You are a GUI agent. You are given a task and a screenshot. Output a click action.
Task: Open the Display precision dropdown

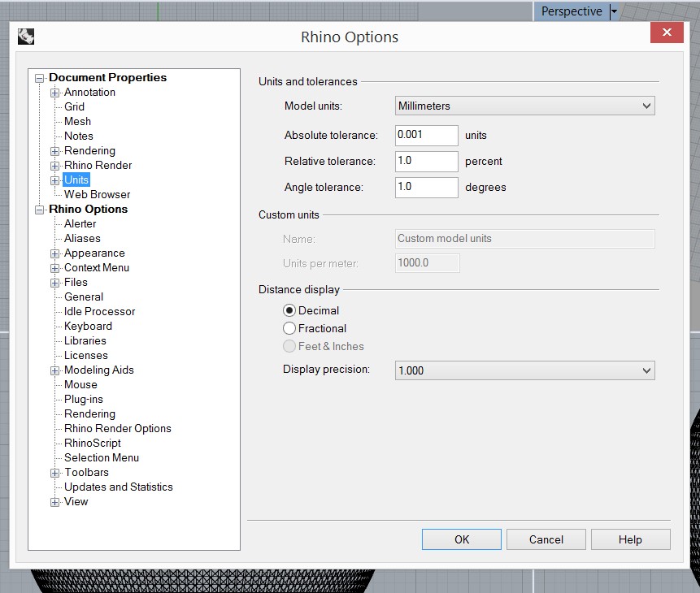524,370
